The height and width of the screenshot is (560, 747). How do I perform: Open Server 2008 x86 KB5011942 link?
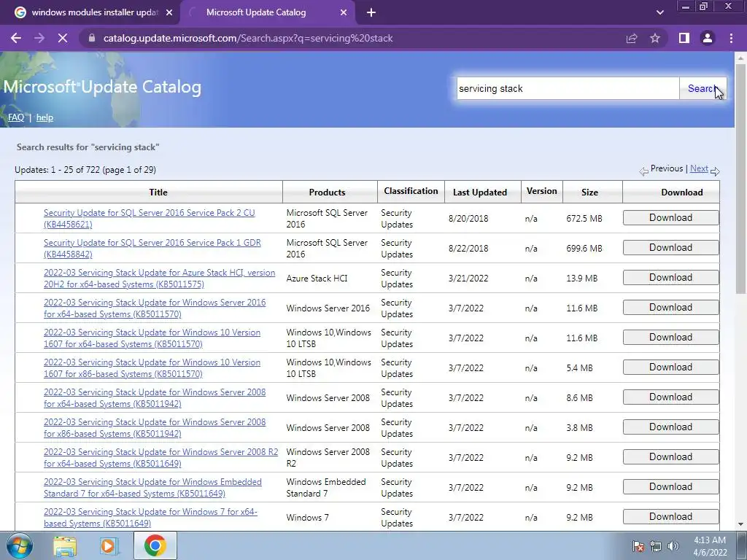tap(155, 428)
